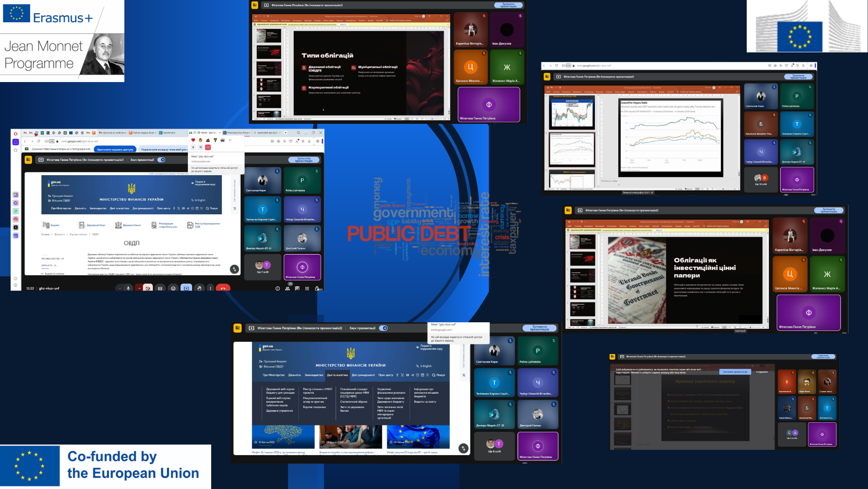Go back in Opera browser toolbar
Image resolution: width=868 pixels, height=489 pixels.
(25, 141)
